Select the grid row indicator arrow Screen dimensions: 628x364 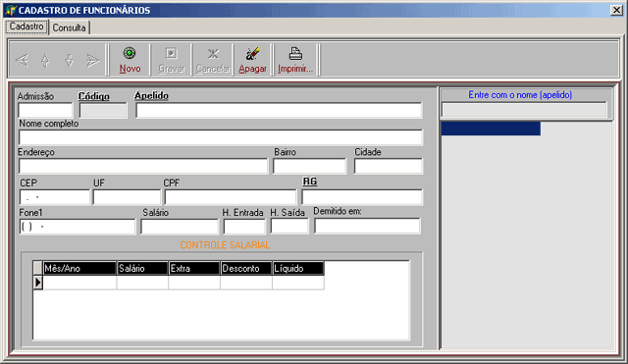click(x=37, y=283)
